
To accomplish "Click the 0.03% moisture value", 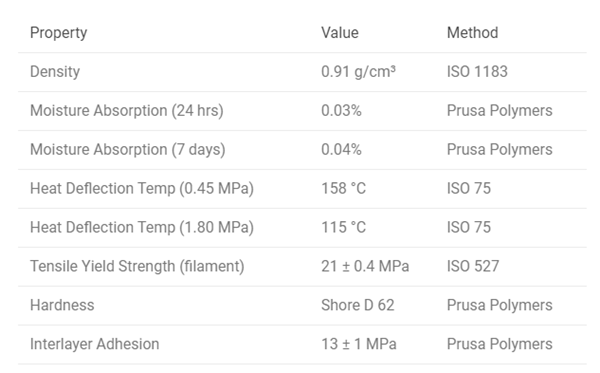I will click(341, 111).
